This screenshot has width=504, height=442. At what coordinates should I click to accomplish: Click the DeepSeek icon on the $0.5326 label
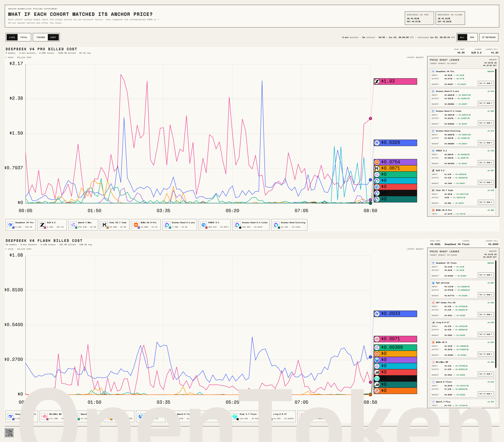pyautogui.click(x=377, y=143)
